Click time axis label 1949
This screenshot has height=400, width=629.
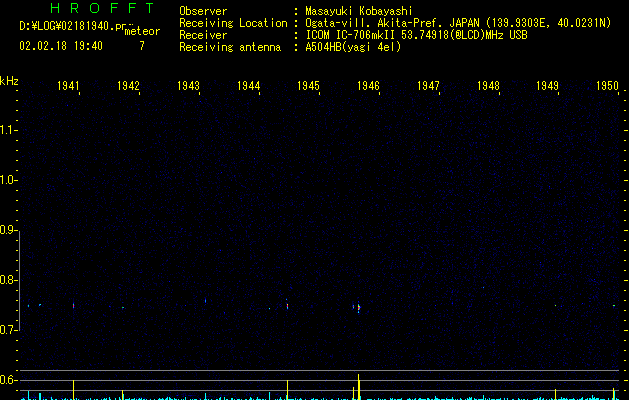[547, 86]
